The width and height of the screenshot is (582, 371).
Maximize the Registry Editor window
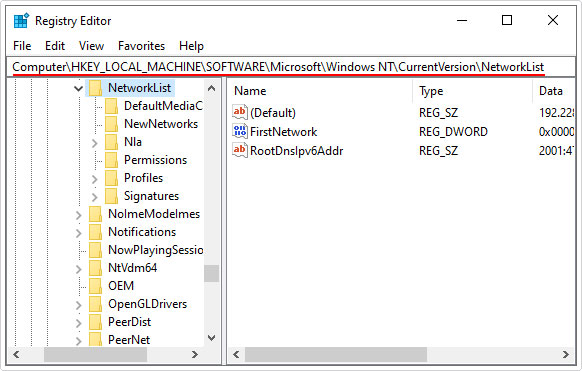pos(507,20)
